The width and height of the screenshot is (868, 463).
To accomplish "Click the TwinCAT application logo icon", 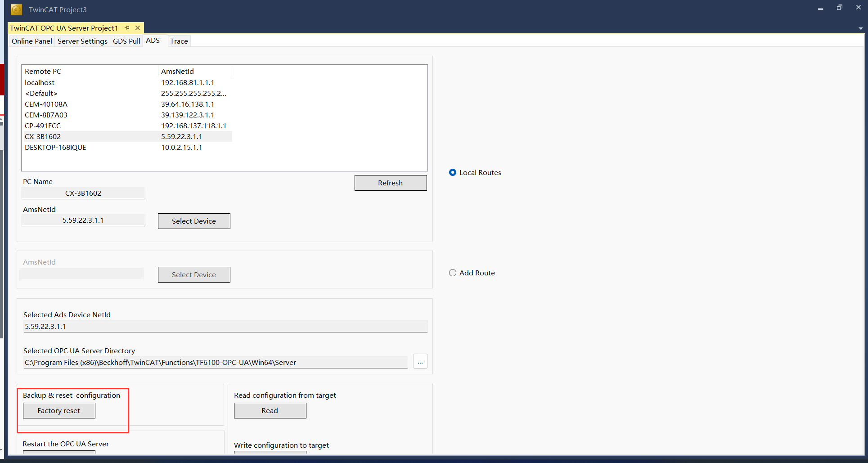I will 16,9.
